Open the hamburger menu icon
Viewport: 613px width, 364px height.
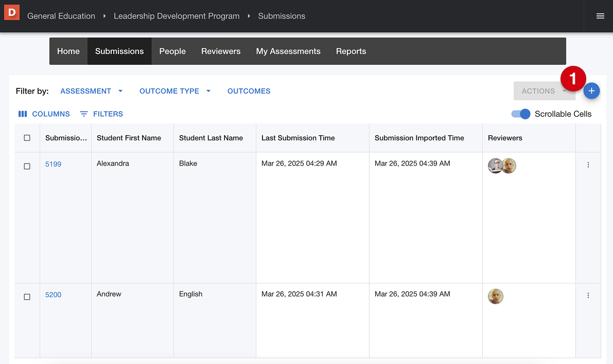600,16
